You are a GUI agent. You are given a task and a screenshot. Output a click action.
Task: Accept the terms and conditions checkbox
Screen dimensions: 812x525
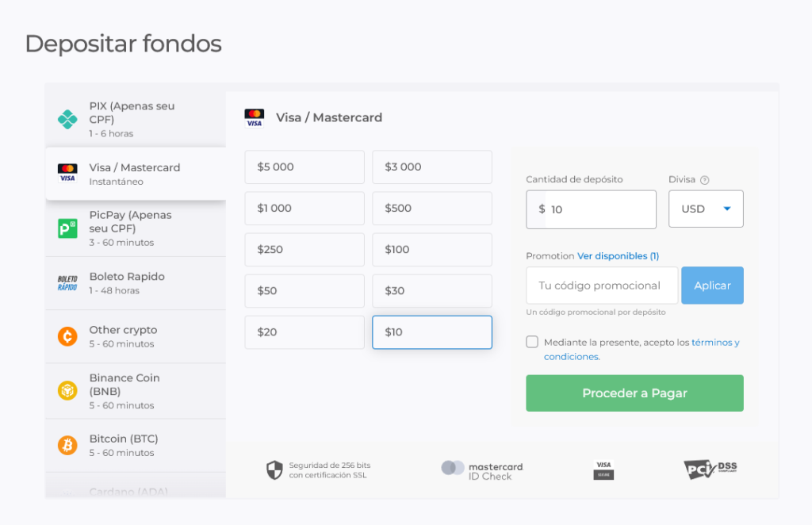[x=532, y=342]
